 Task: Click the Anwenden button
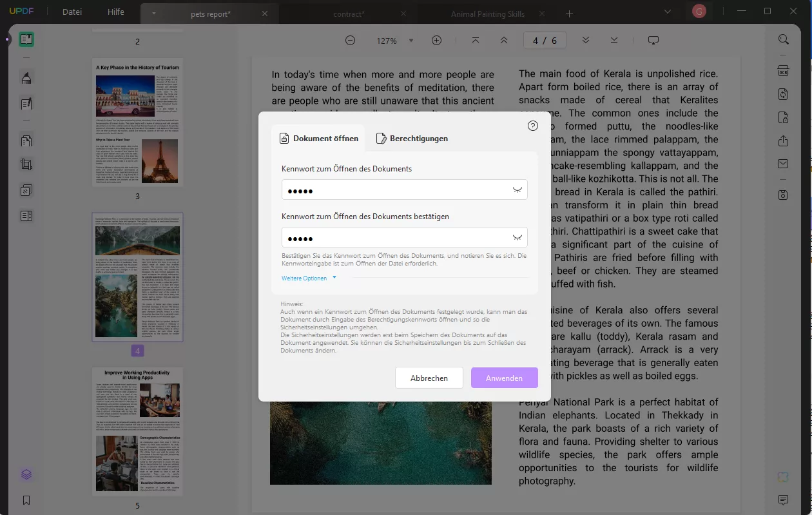[x=504, y=378]
